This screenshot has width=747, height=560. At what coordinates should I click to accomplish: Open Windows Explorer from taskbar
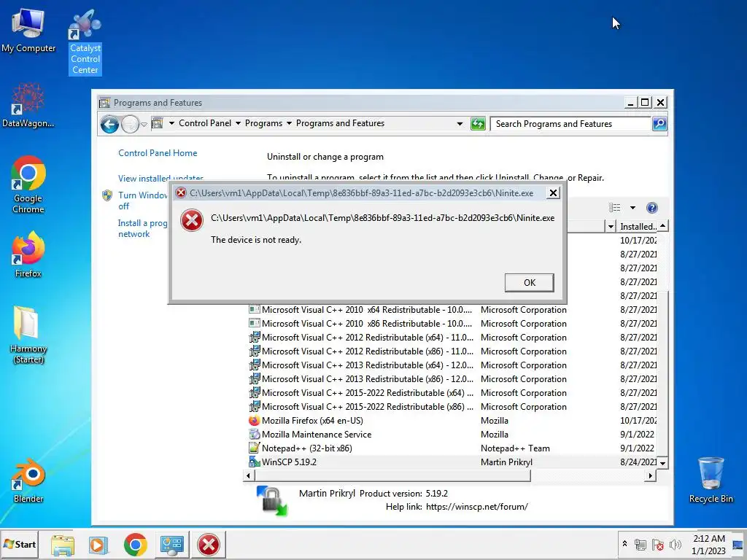(63, 545)
